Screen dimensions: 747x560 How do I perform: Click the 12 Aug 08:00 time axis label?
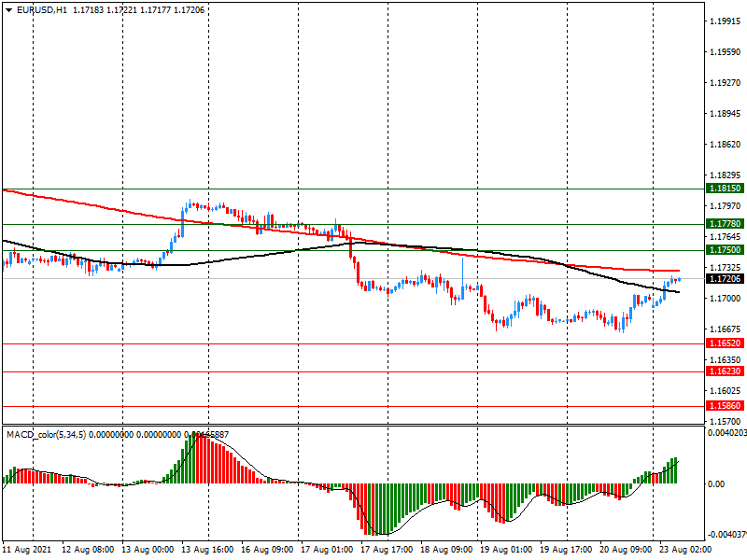point(88,550)
